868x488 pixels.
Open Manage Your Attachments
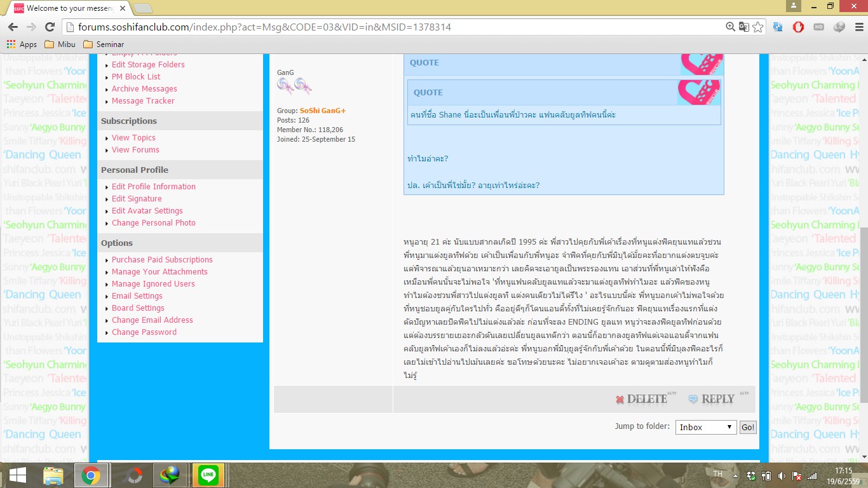click(159, 272)
